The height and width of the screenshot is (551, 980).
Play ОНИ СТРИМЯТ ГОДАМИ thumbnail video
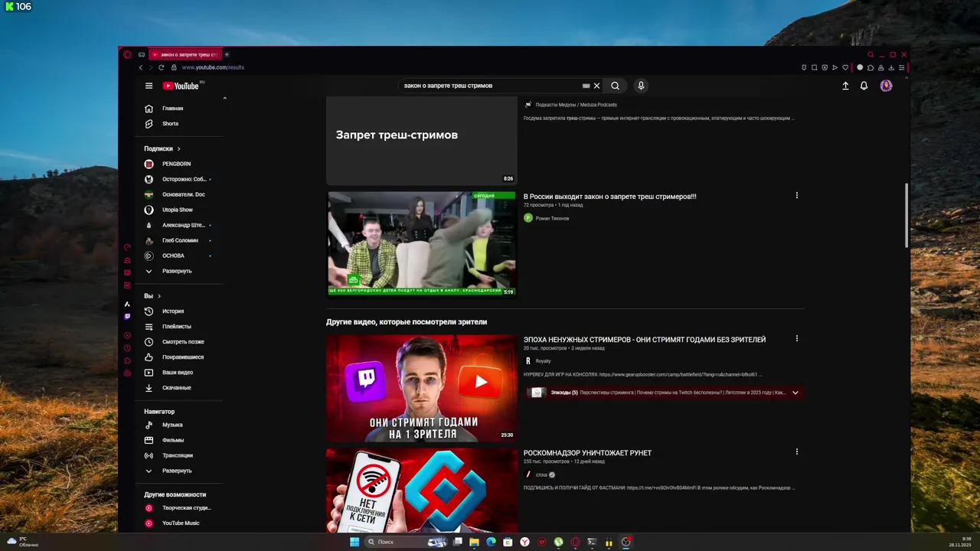tap(422, 388)
